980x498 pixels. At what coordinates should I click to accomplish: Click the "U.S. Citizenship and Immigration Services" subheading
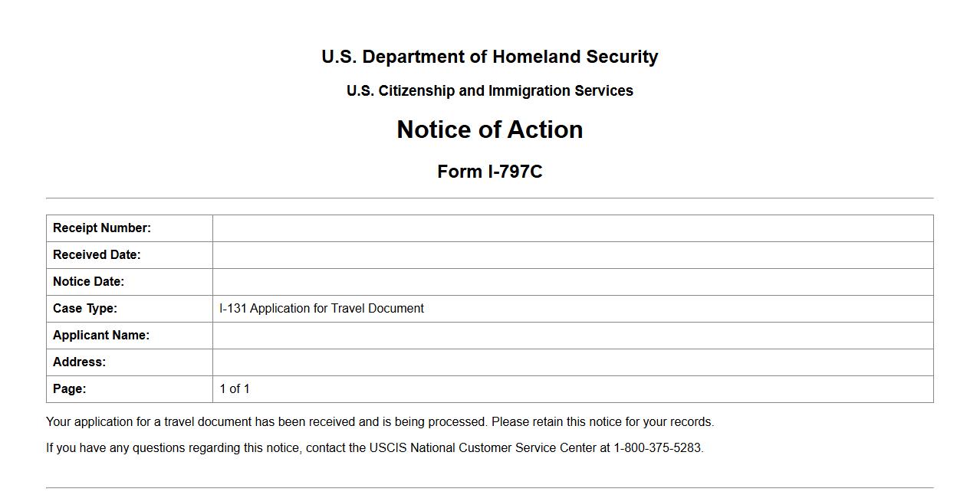click(490, 91)
